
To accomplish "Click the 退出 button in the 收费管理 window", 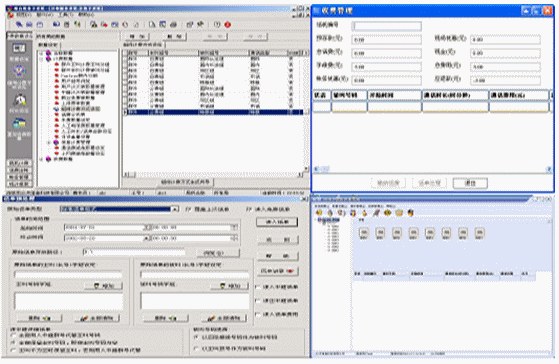I will click(470, 183).
